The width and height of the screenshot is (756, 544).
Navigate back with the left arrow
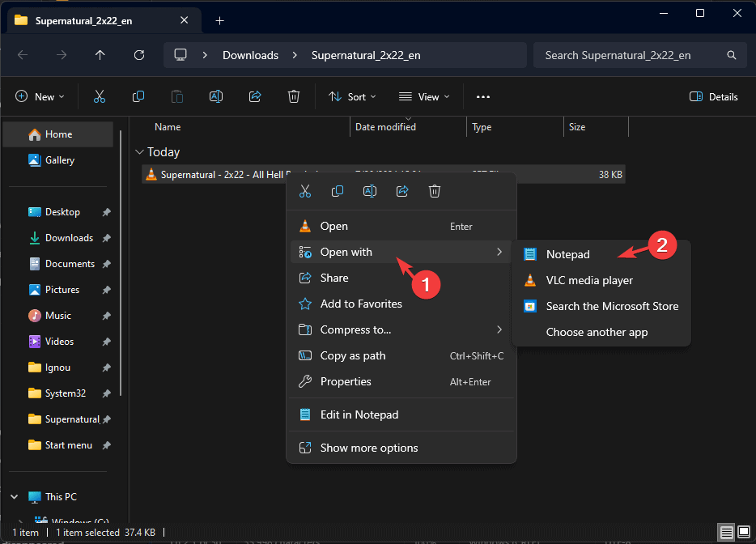(23, 55)
